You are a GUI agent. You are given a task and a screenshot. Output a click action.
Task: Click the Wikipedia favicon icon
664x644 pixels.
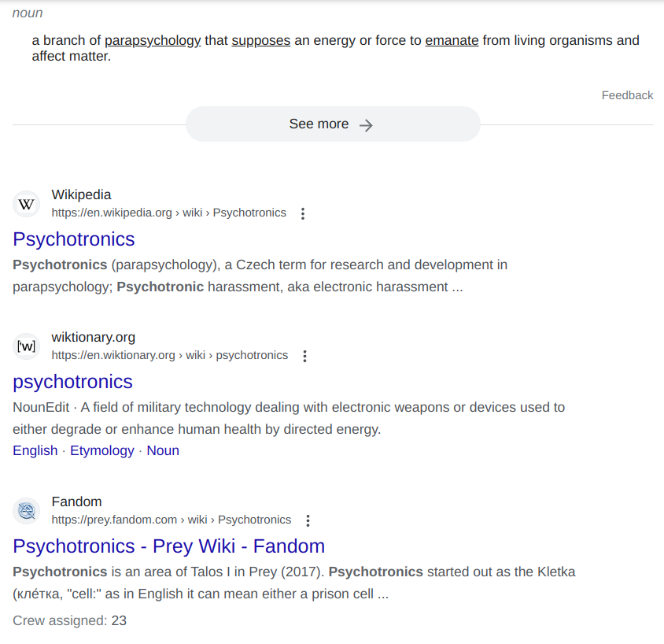pos(26,205)
